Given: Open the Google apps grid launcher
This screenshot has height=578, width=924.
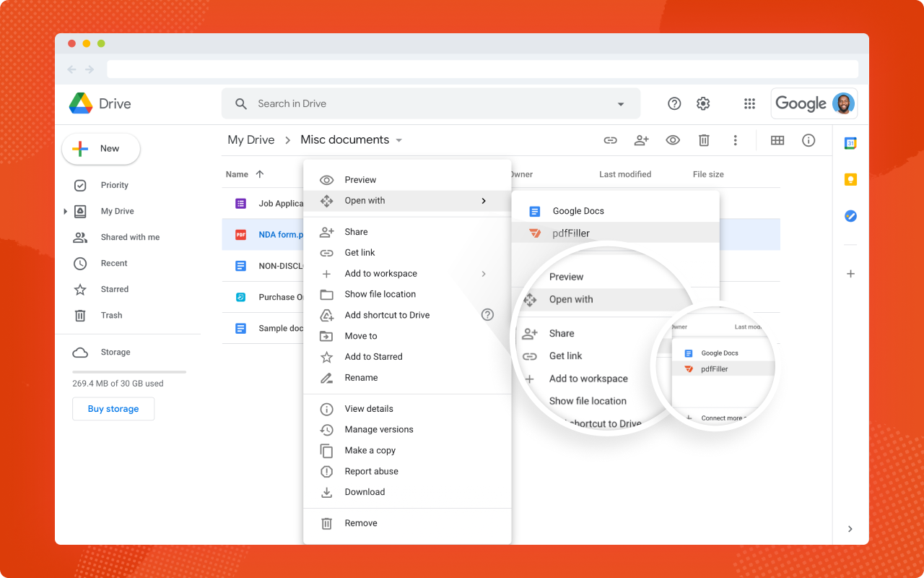Looking at the screenshot, I should [x=749, y=103].
